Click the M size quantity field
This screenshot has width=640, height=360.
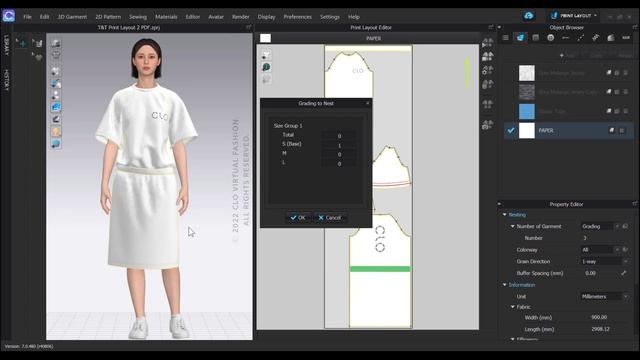[339, 155]
